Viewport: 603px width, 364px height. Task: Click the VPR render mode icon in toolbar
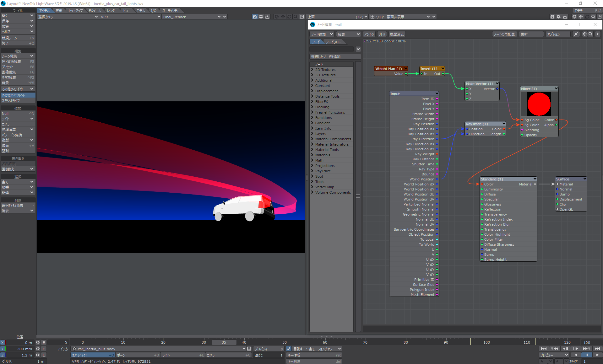pos(255,17)
